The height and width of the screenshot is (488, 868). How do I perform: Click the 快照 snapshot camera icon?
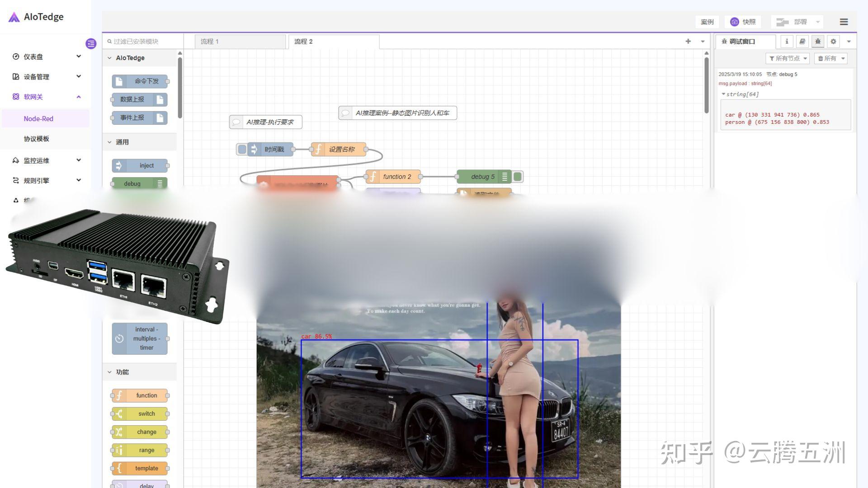(x=735, y=22)
